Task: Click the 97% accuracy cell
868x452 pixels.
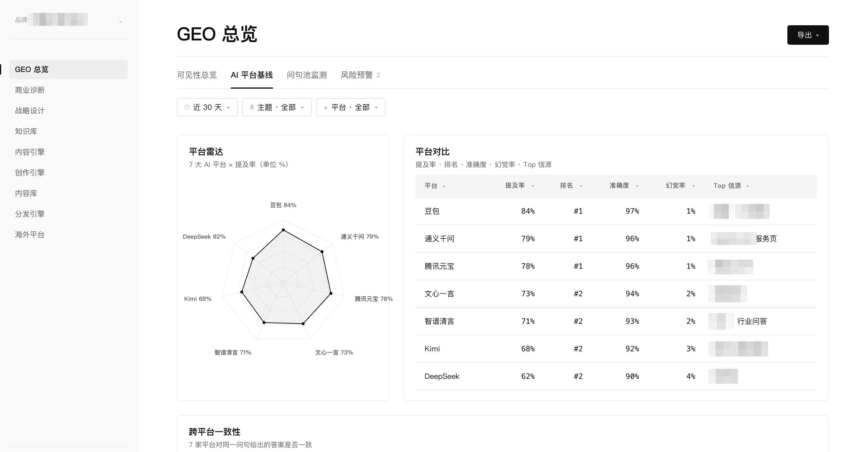Action: tap(632, 211)
